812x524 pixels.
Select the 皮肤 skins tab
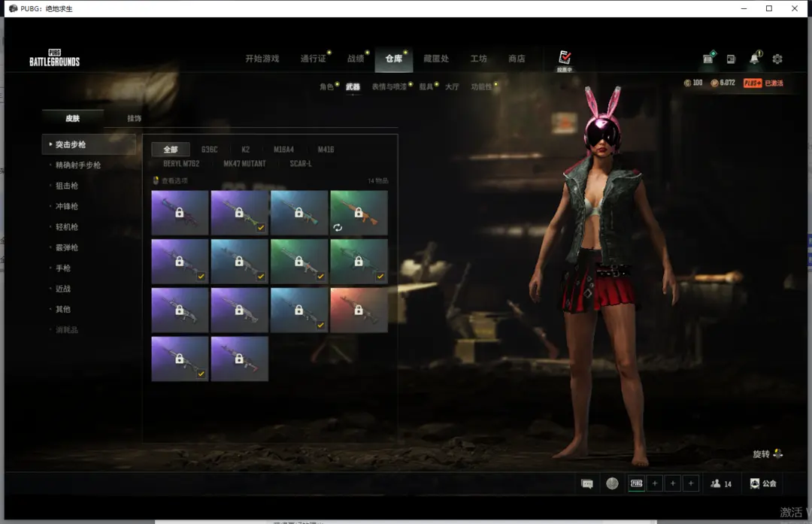(72, 118)
